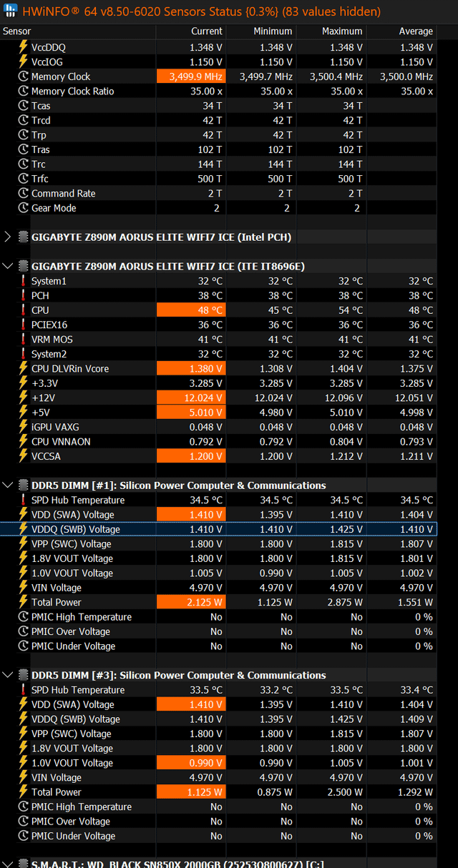
Task: Click the HWiNFO app icon in title bar
Action: click(x=9, y=11)
